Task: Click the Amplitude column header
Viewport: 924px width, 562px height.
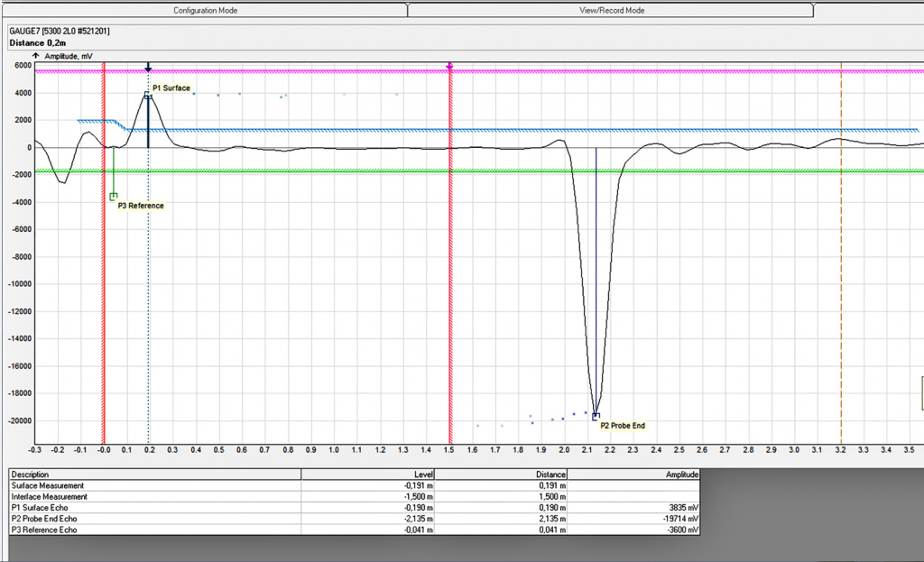Action: point(633,474)
